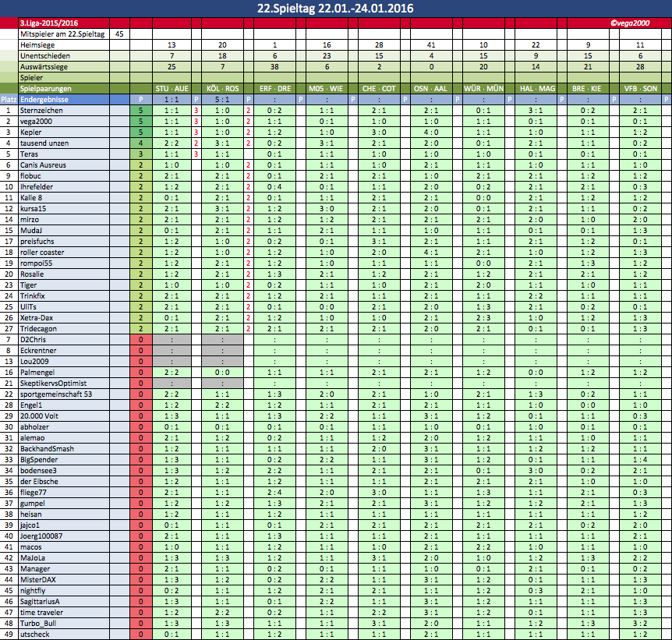Select player name 'SagittariusA'
This screenshot has height=640, width=672.
click(40, 602)
